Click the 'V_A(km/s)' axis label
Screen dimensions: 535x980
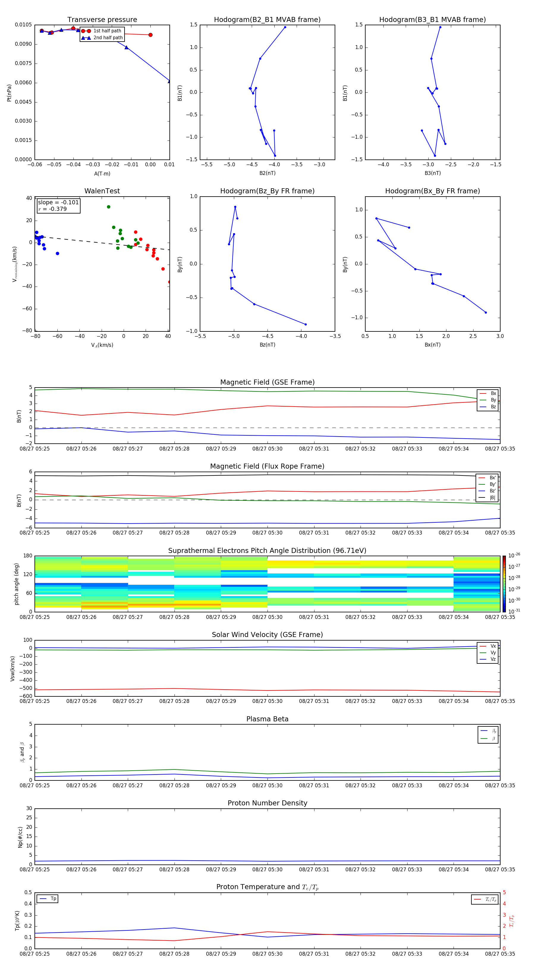click(x=102, y=345)
